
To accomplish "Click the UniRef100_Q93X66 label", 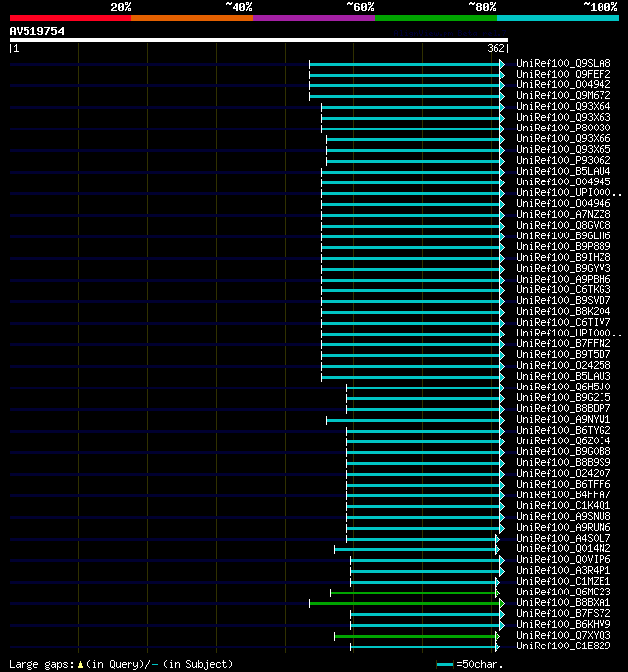I will tap(563, 138).
